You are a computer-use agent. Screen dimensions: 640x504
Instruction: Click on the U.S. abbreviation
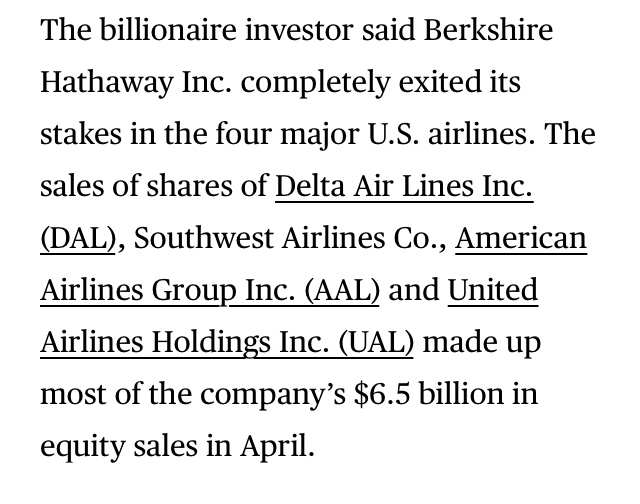pos(393,135)
